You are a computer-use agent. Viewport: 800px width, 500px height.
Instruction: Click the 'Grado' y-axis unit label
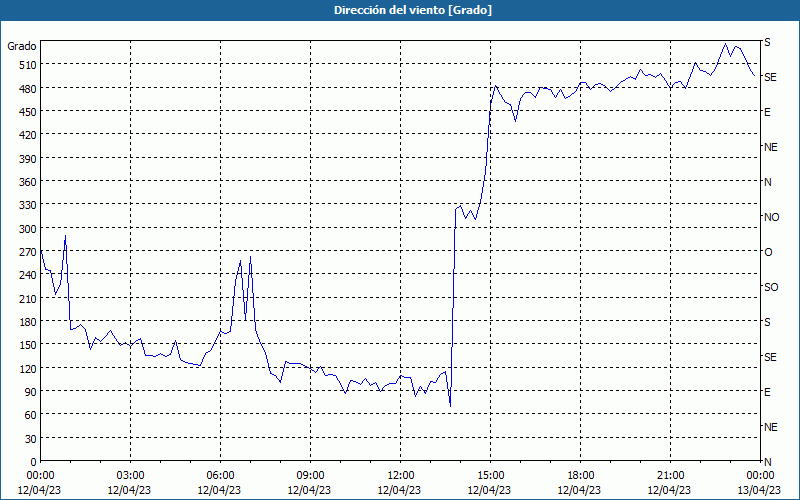22,46
